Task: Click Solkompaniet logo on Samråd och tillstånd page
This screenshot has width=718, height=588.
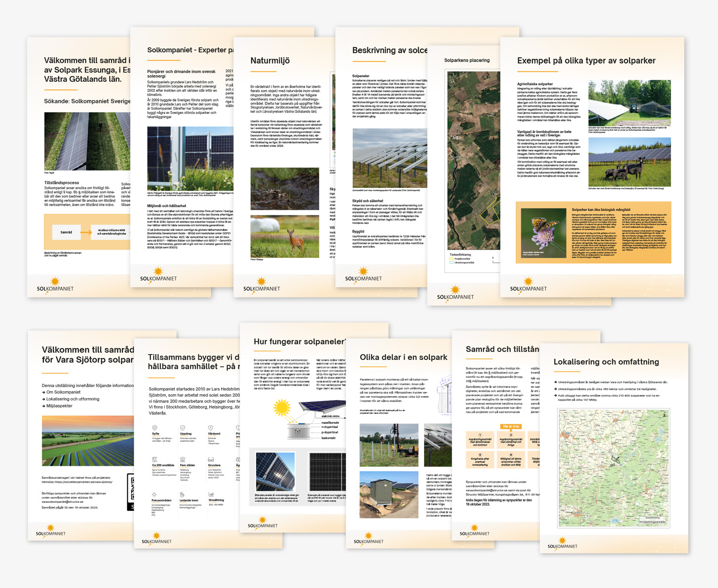Action: (474, 530)
